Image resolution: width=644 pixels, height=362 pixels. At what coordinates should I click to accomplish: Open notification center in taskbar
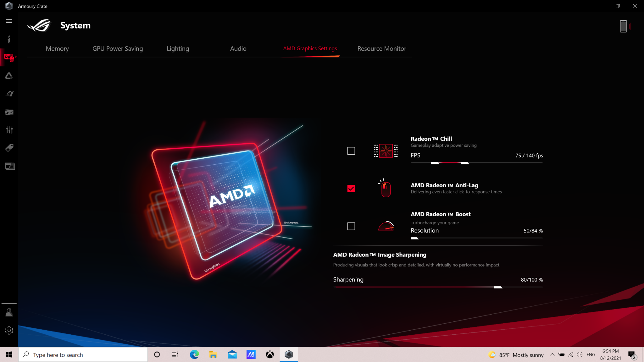coord(632,355)
